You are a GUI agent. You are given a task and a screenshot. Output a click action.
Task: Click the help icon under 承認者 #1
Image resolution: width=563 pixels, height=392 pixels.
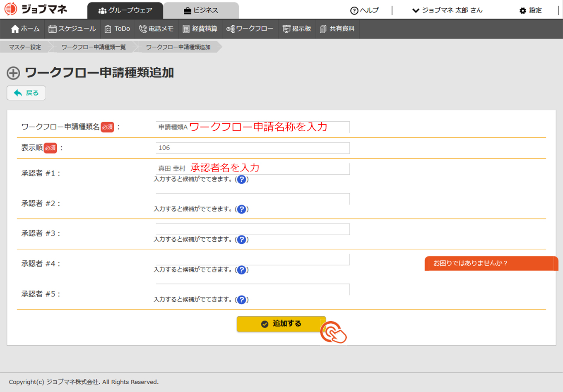click(x=242, y=180)
